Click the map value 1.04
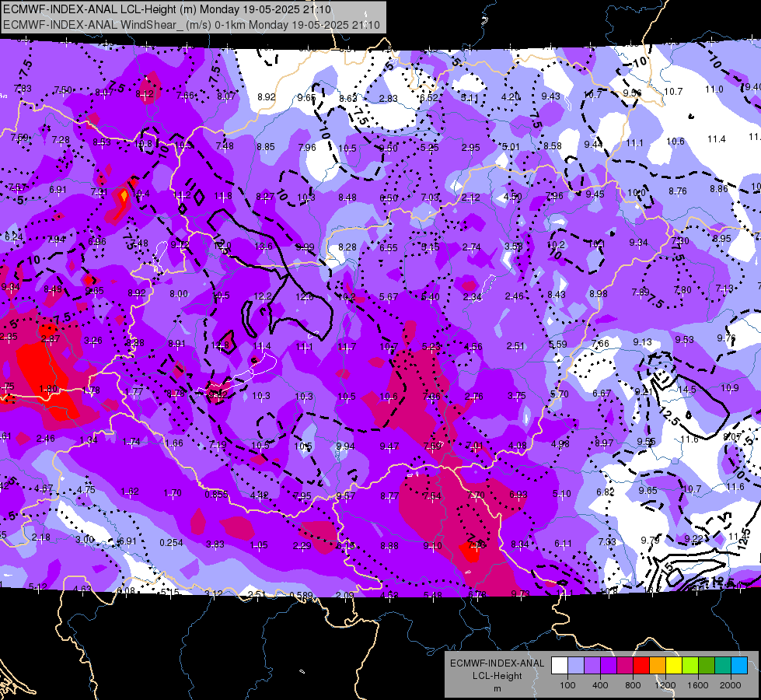Image resolution: width=761 pixels, height=700 pixels. tap(89, 440)
